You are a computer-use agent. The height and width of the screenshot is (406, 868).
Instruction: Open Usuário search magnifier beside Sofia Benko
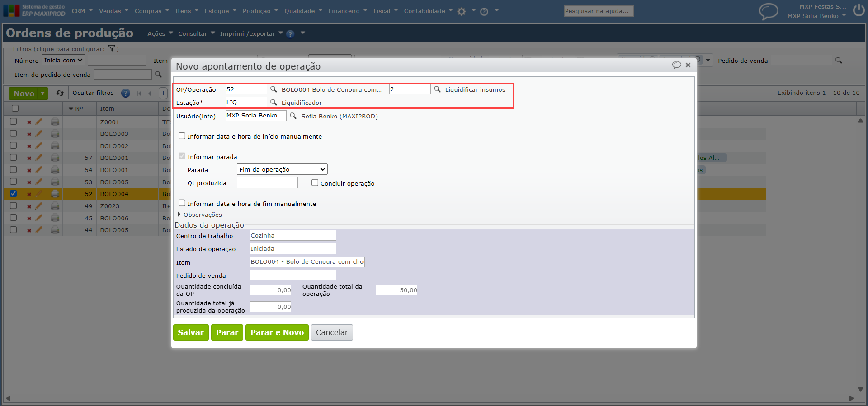pos(293,116)
